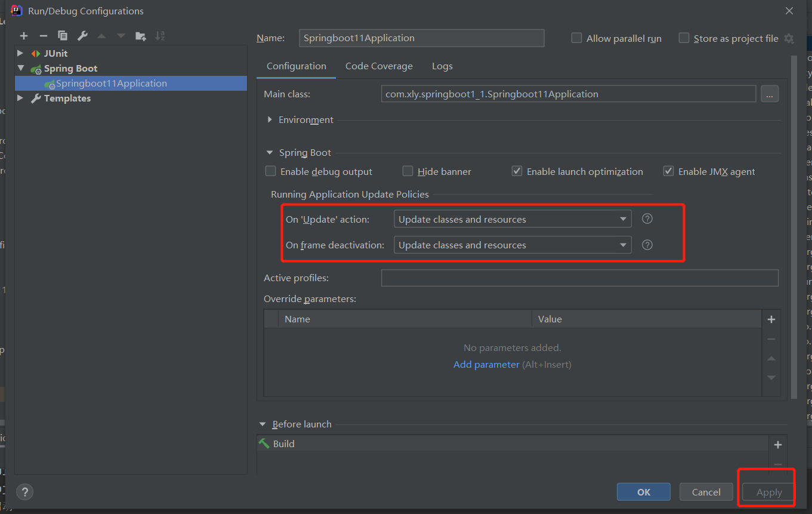
Task: Collapse the Spring Boot tree node
Action: click(x=21, y=68)
